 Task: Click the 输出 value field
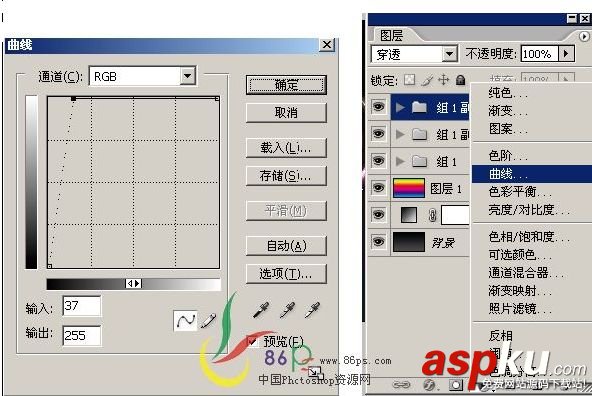pyautogui.click(x=82, y=335)
